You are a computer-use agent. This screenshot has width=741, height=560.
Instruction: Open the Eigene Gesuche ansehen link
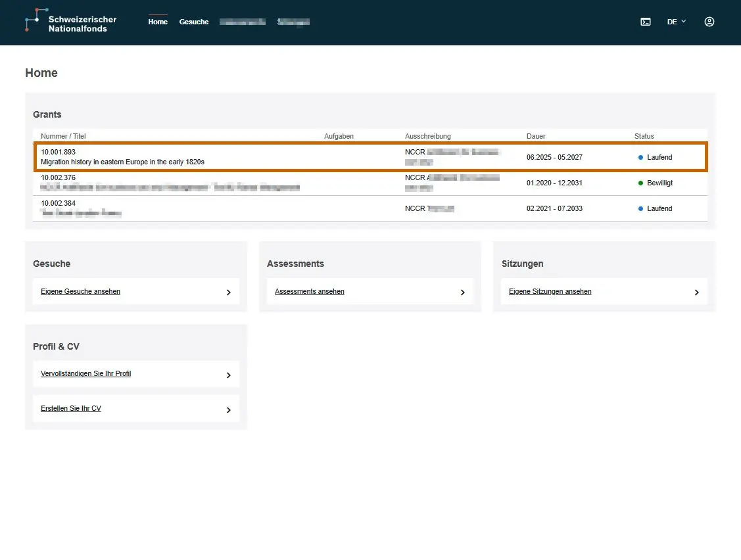[x=80, y=292]
